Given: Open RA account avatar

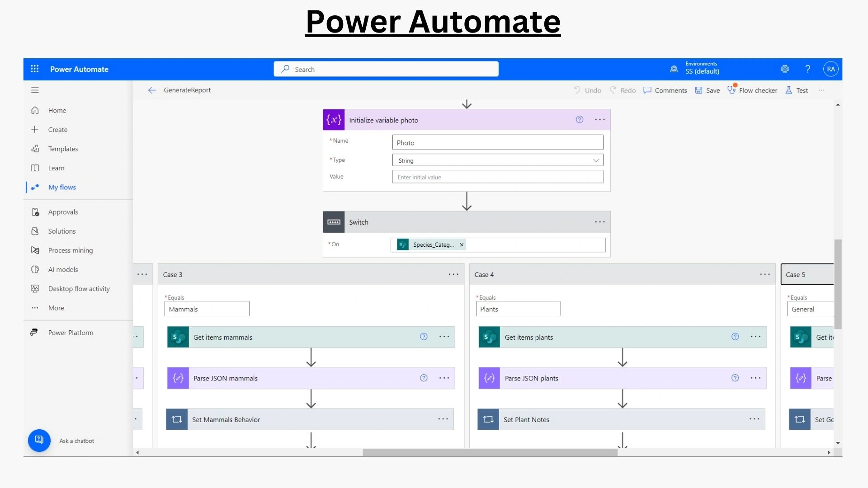Looking at the screenshot, I should point(831,69).
